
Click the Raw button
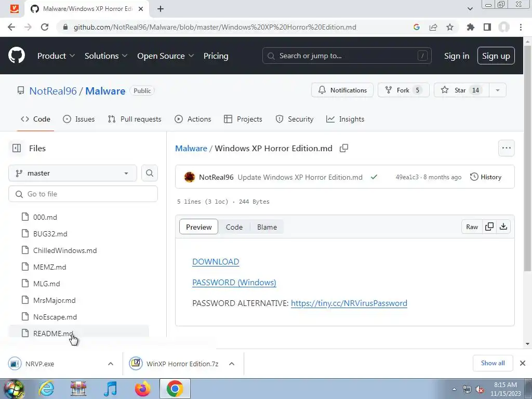472,227
